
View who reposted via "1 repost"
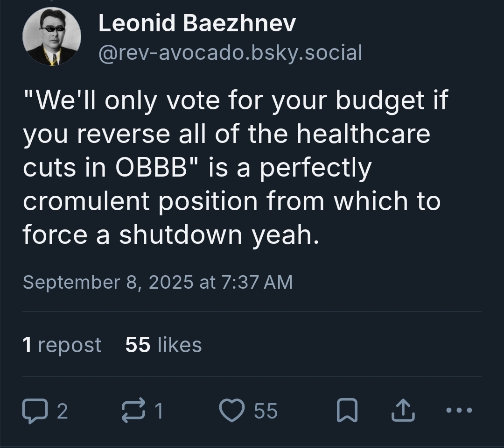tap(62, 345)
